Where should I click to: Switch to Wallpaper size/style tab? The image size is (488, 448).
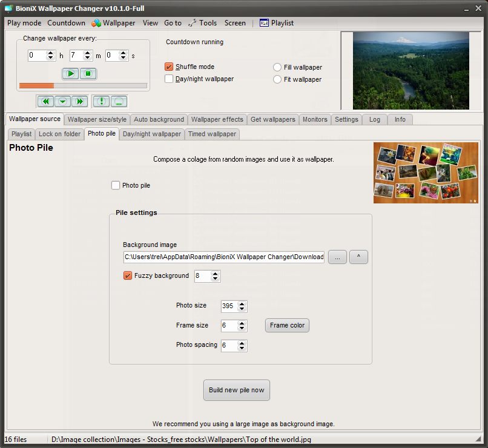click(97, 119)
